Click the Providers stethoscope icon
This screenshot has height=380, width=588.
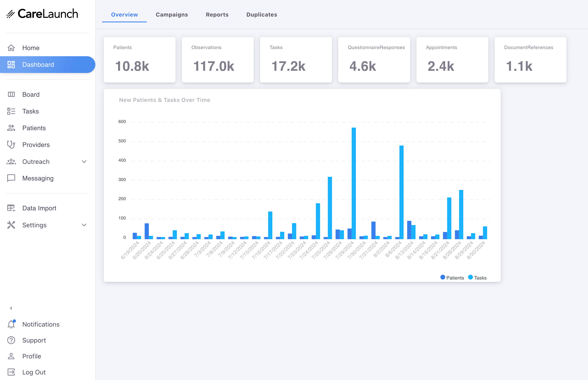[11, 145]
